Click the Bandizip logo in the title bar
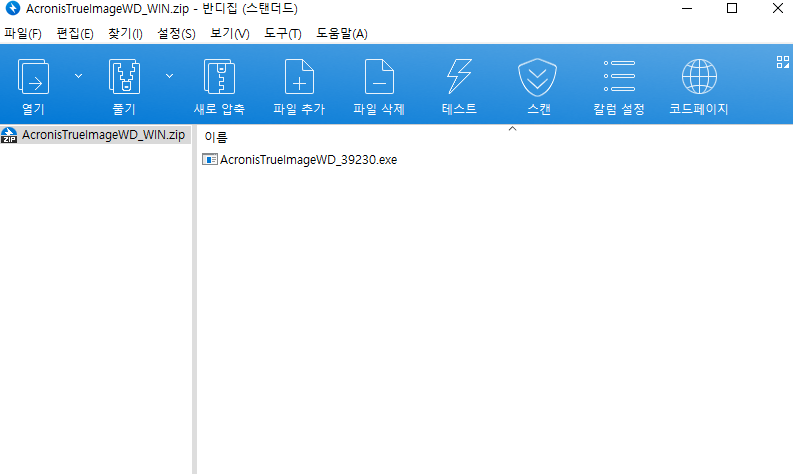The width and height of the screenshot is (793, 474). coord(13,8)
